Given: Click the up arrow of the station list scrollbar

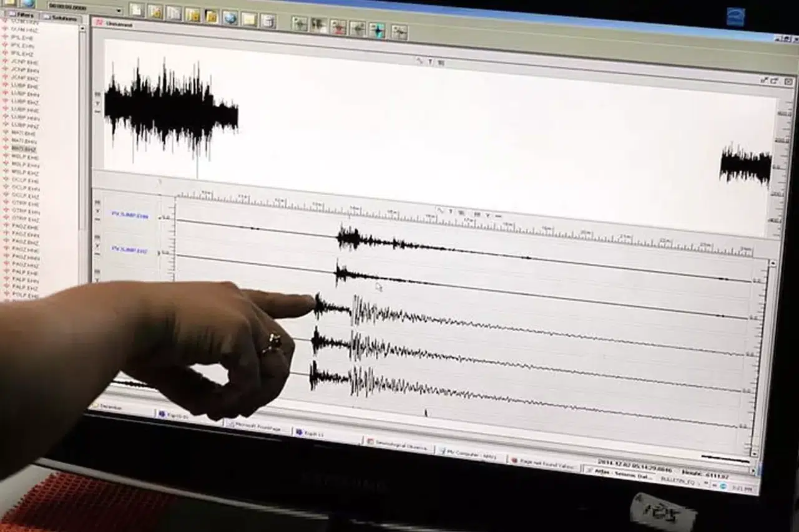Looking at the screenshot, I should tap(83, 28).
